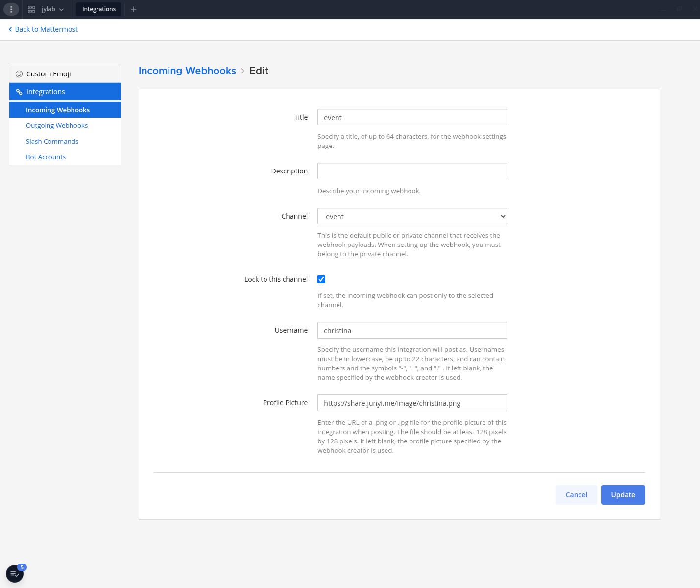The width and height of the screenshot is (700, 588).
Task: Select Slash Commands in the sidebar
Action: pyautogui.click(x=52, y=141)
